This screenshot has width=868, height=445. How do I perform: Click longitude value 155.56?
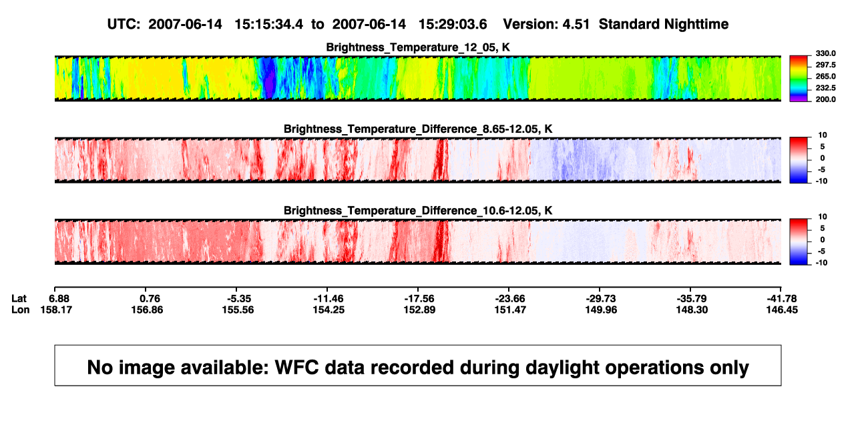point(238,310)
